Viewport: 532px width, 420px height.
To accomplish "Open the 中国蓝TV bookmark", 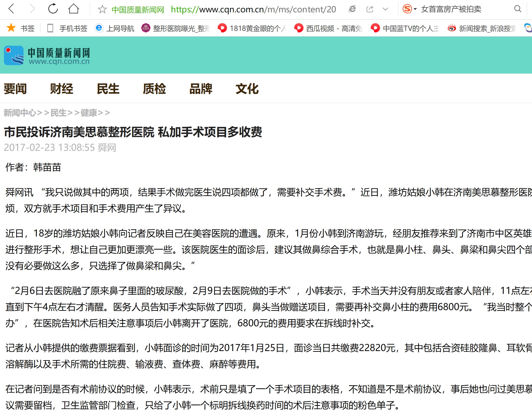I will click(405, 28).
